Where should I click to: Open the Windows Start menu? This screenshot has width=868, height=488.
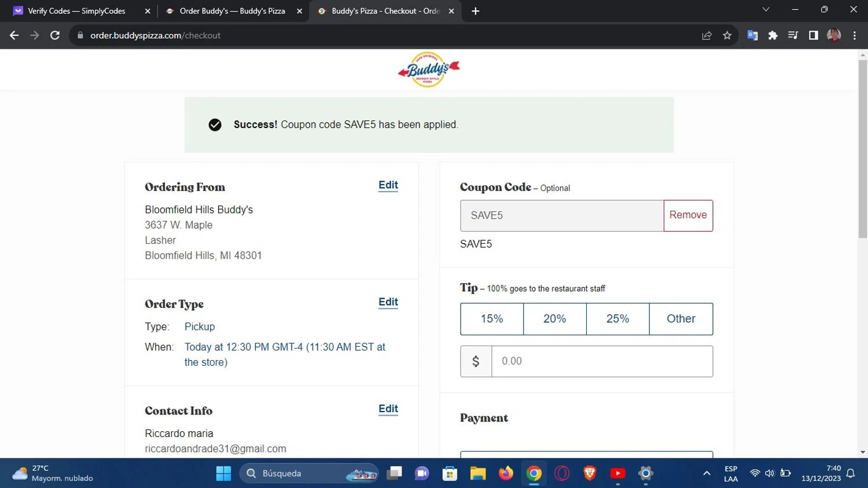tap(223, 474)
